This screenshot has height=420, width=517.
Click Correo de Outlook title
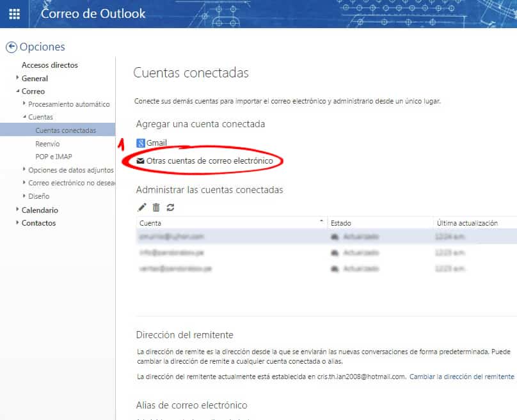(93, 13)
